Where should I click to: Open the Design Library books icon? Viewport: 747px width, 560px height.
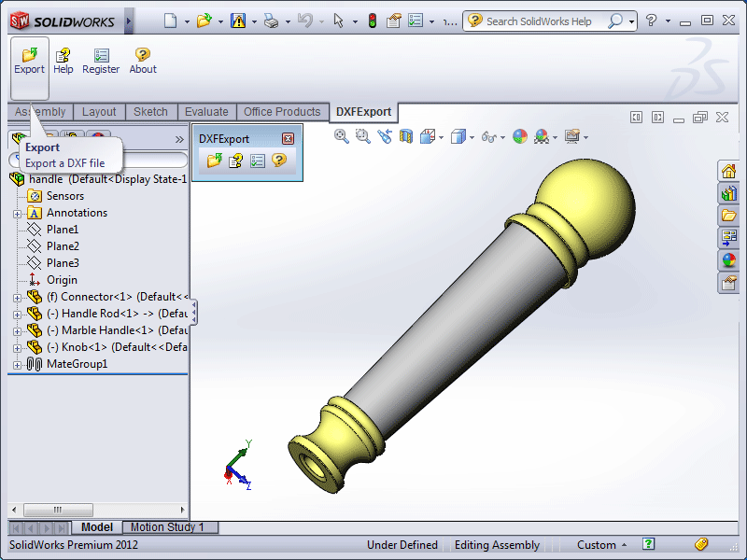click(729, 193)
